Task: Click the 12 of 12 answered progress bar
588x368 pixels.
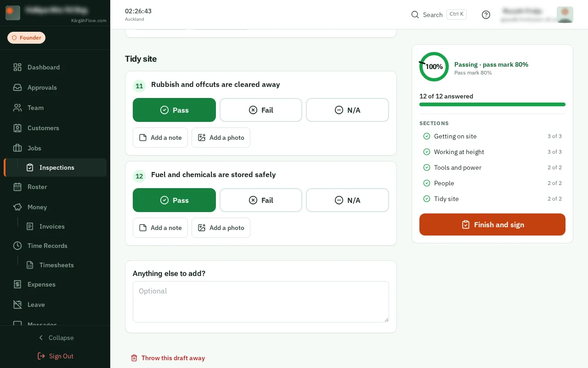Action: (492, 104)
